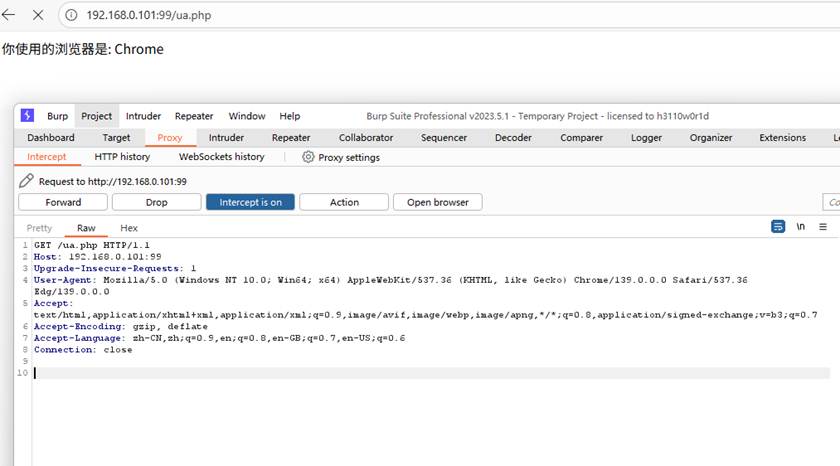Click the browser back arrow
840x466 pixels.
(x=9, y=15)
